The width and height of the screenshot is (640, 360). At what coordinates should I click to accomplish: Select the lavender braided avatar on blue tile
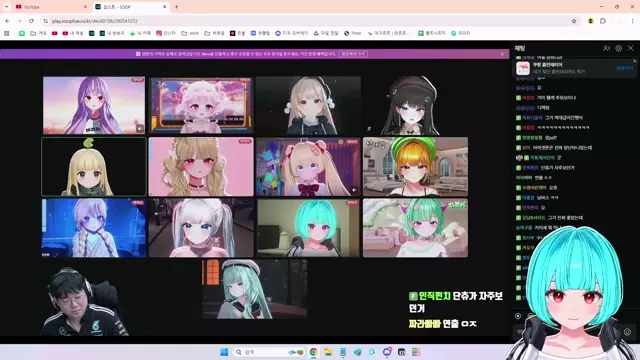[x=94, y=228]
